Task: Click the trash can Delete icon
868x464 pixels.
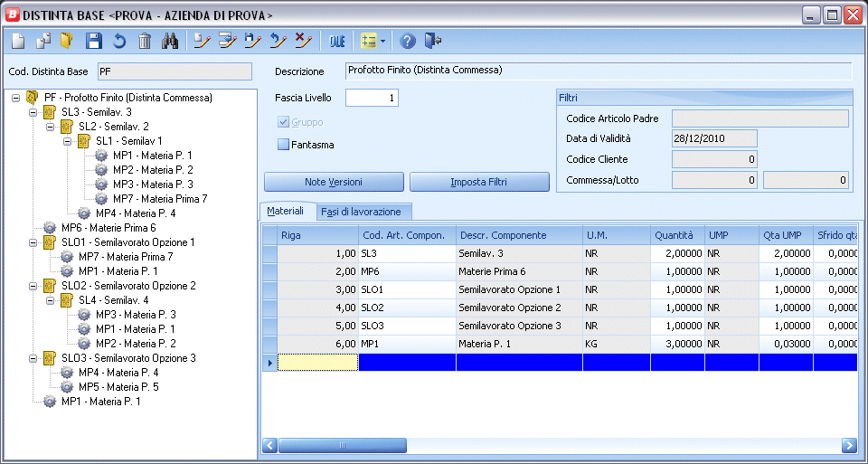Action: tap(145, 41)
